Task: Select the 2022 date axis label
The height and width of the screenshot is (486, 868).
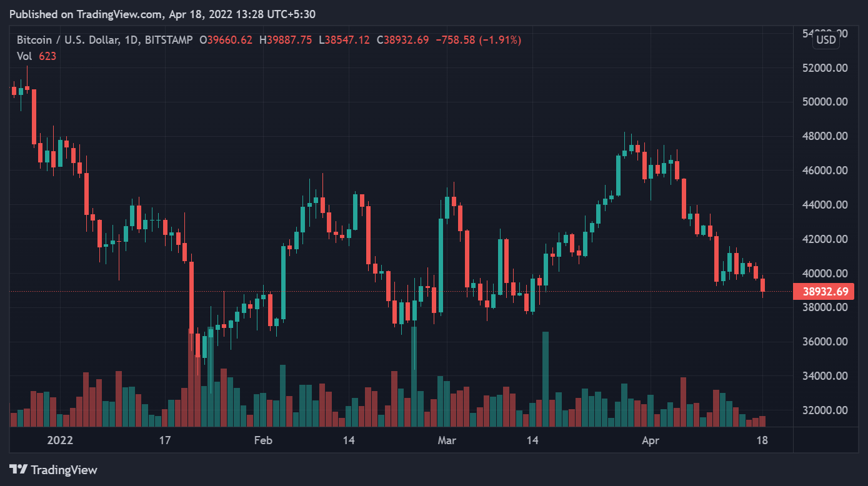Action: [60, 440]
